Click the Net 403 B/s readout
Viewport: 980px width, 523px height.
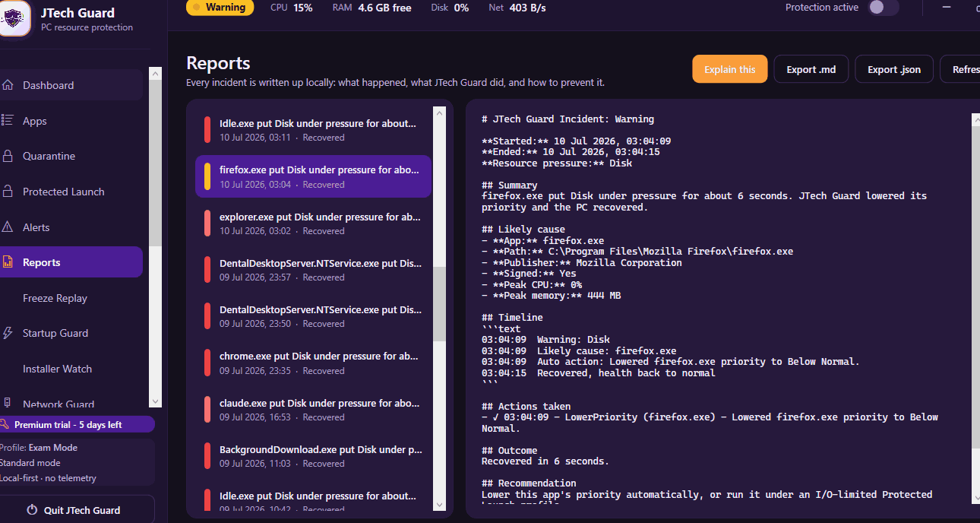pyautogui.click(x=517, y=8)
